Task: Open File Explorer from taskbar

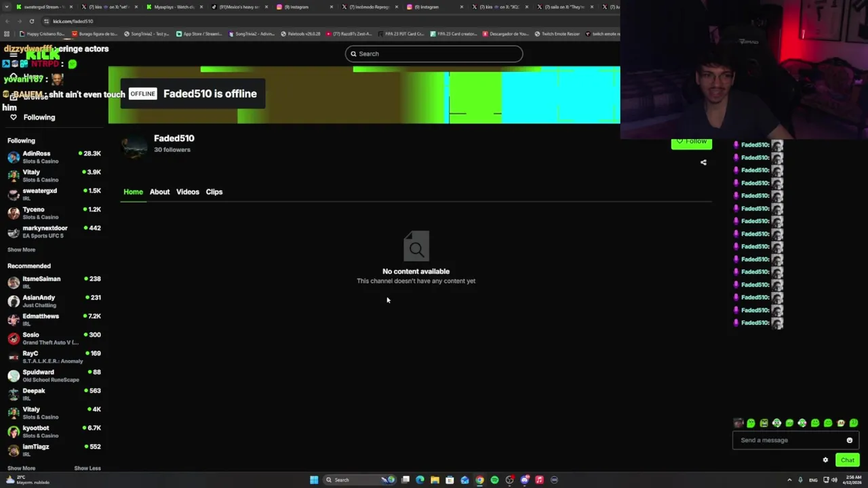Action: [435, 480]
